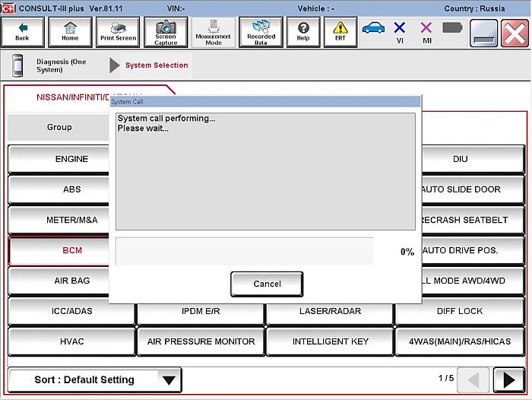This screenshot has width=532, height=400.
Task: Select the PRECRASH SEATBELT system
Action: (x=473, y=220)
